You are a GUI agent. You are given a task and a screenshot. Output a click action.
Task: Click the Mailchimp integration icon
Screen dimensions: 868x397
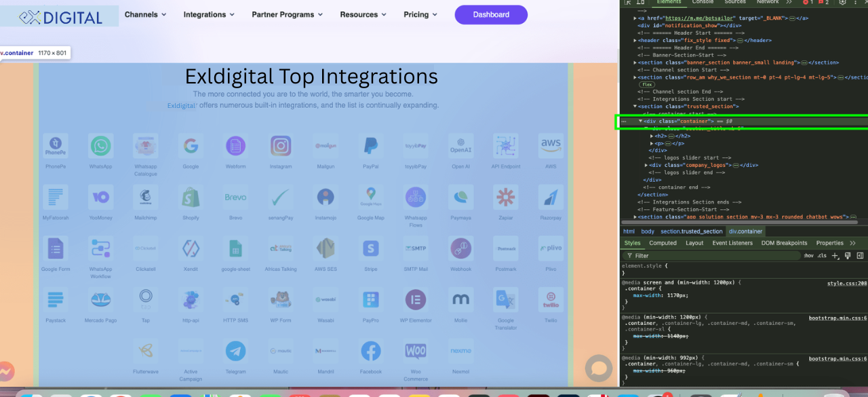[x=146, y=197]
